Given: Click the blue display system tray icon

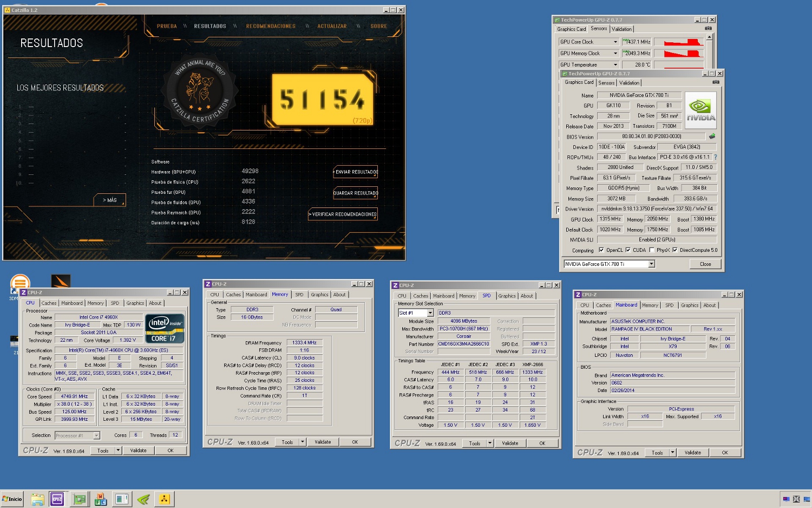Looking at the screenshot, I should pos(807,499).
